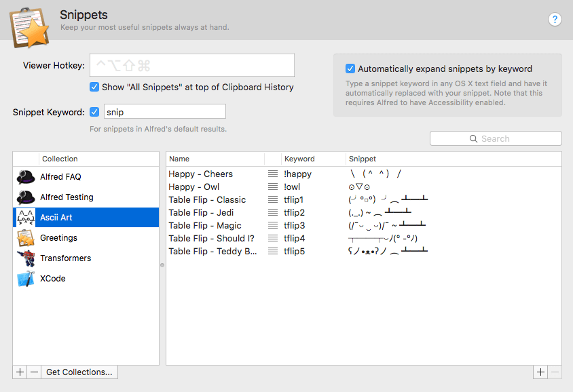Toggle Automatically expand snippets by keyword
The image size is (573, 392).
pos(350,68)
